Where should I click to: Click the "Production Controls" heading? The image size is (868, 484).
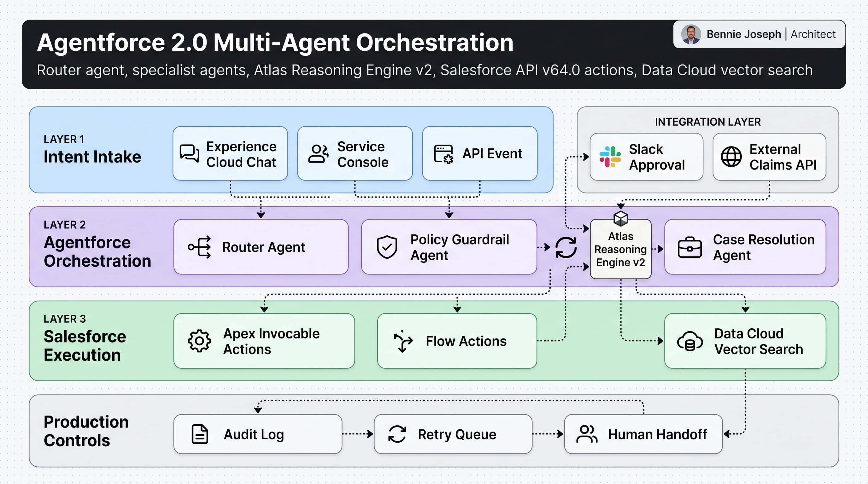pyautogui.click(x=86, y=431)
